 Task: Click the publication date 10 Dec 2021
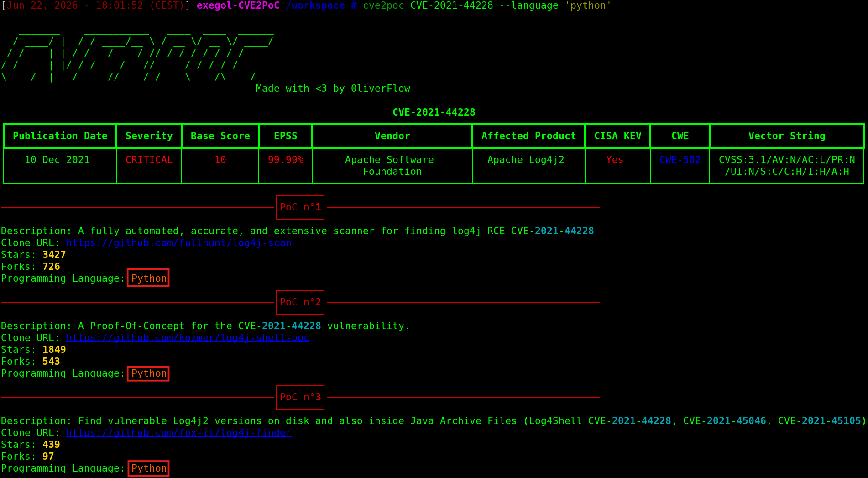tap(58, 160)
